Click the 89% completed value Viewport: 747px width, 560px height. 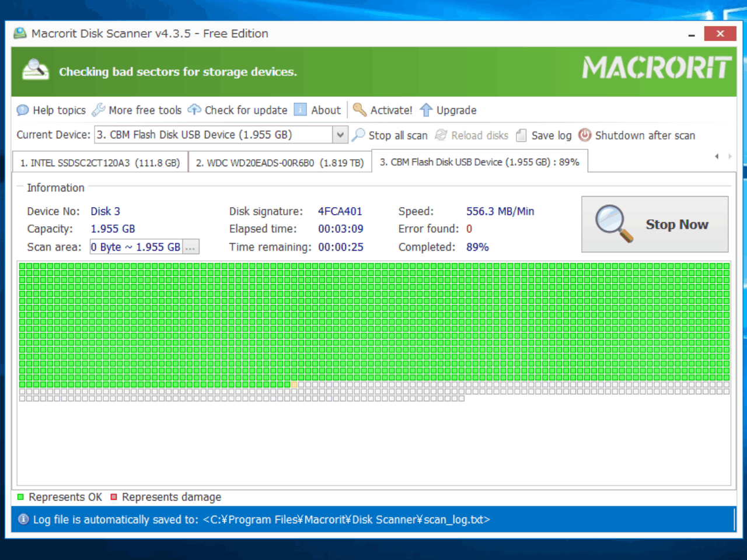(x=477, y=247)
